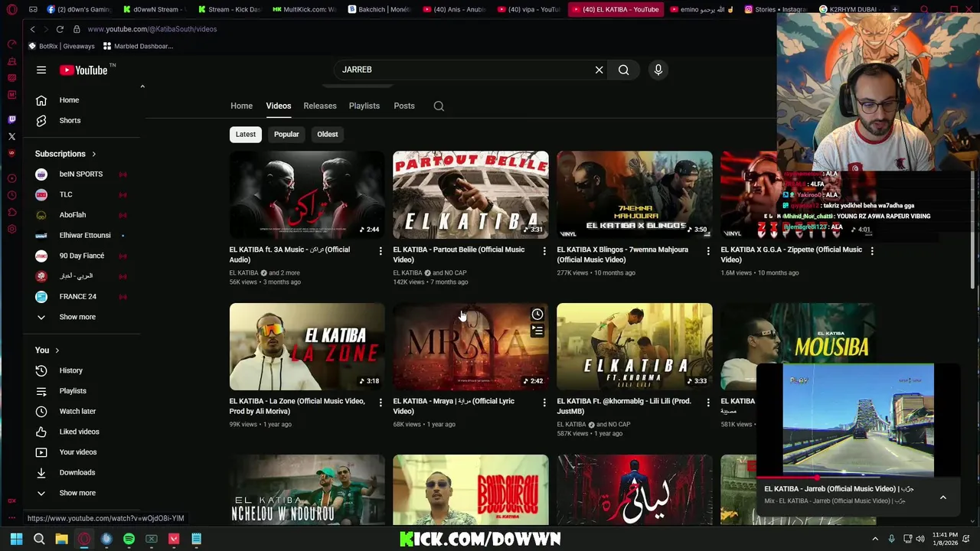Play the La Zone video thumbnail
This screenshot has height=551, width=980.
(x=307, y=347)
